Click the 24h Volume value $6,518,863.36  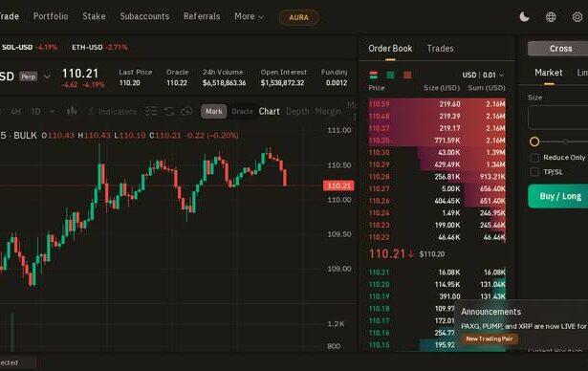click(x=225, y=83)
